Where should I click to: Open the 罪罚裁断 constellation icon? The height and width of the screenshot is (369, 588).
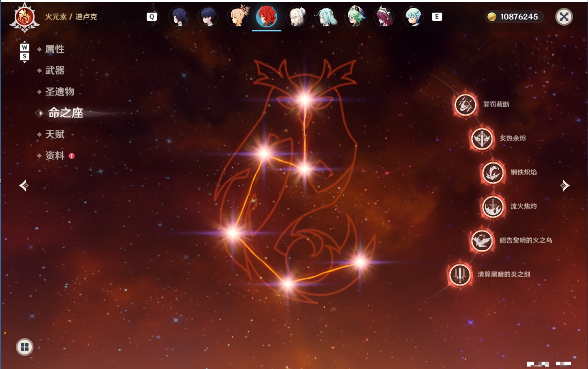(465, 104)
